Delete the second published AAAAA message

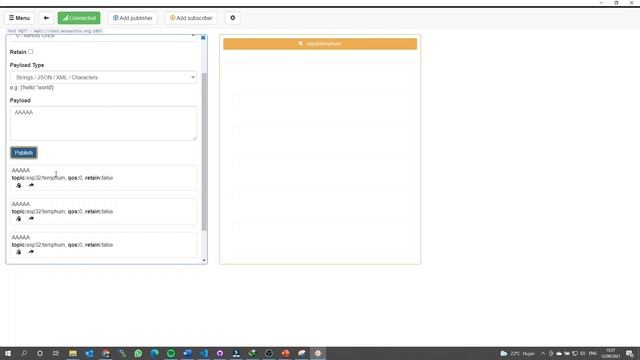[18, 219]
